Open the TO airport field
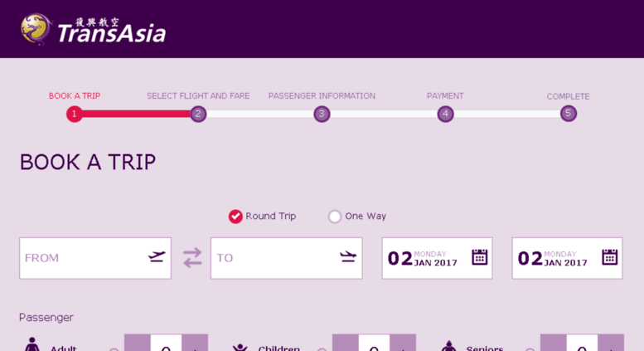The width and height of the screenshot is (644, 351). click(287, 258)
